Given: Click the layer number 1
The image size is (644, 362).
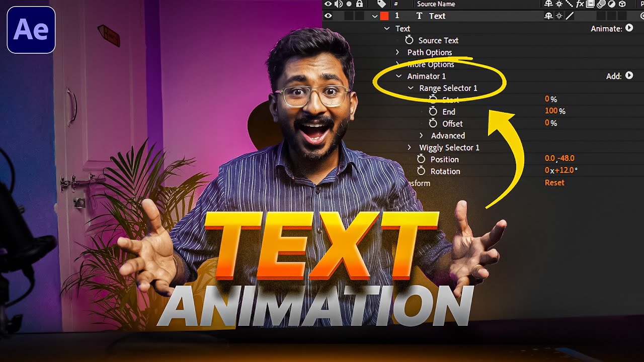Looking at the screenshot, I should (x=396, y=16).
